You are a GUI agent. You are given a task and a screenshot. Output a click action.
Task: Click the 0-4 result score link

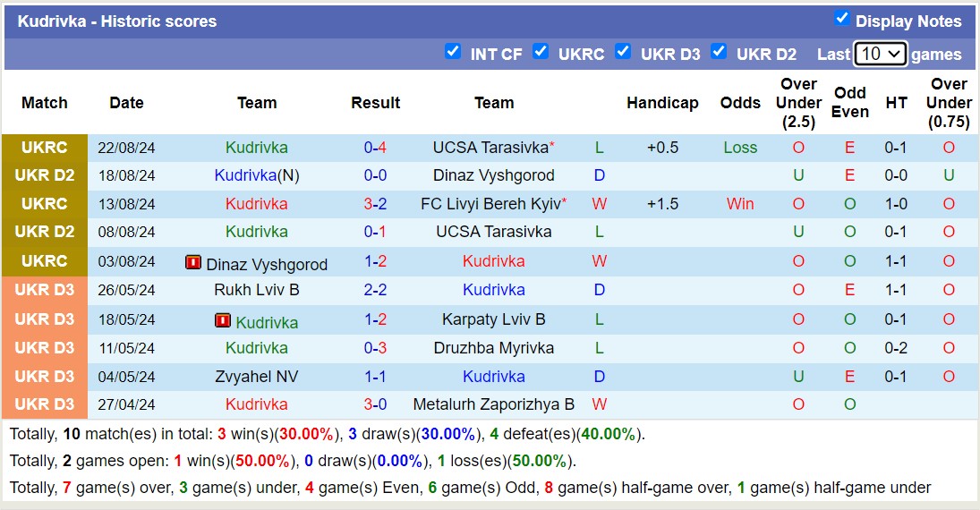tap(375, 148)
